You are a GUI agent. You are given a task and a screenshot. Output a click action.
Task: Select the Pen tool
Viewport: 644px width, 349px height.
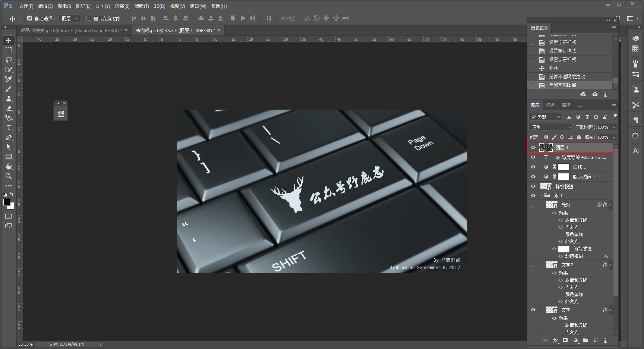click(x=8, y=137)
